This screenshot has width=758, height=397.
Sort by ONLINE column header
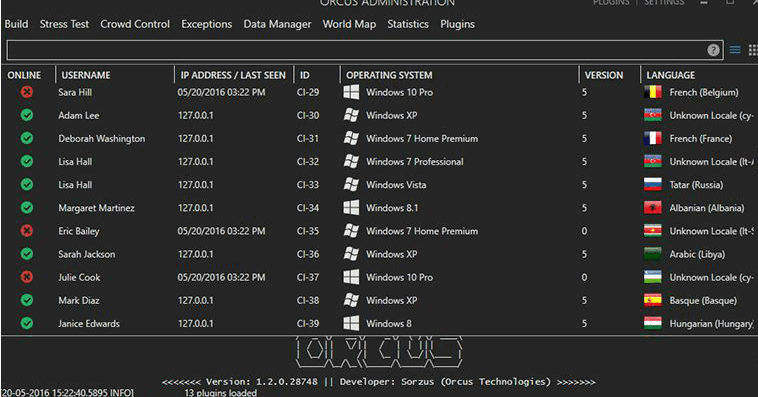[24, 75]
